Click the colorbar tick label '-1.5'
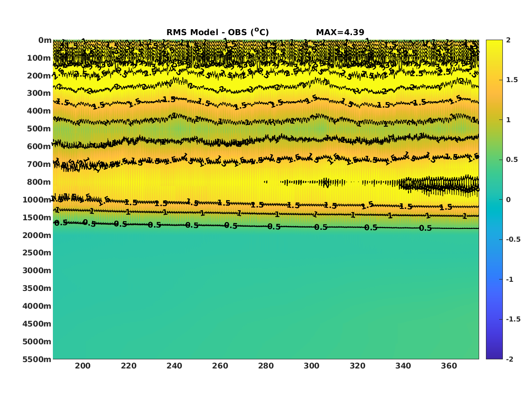The height and width of the screenshot is (399, 532). click(513, 319)
